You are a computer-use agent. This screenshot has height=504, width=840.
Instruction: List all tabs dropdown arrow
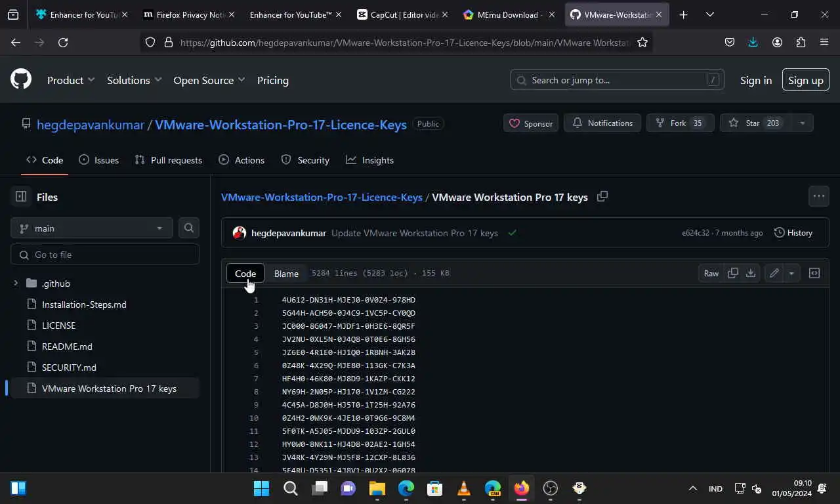click(709, 14)
